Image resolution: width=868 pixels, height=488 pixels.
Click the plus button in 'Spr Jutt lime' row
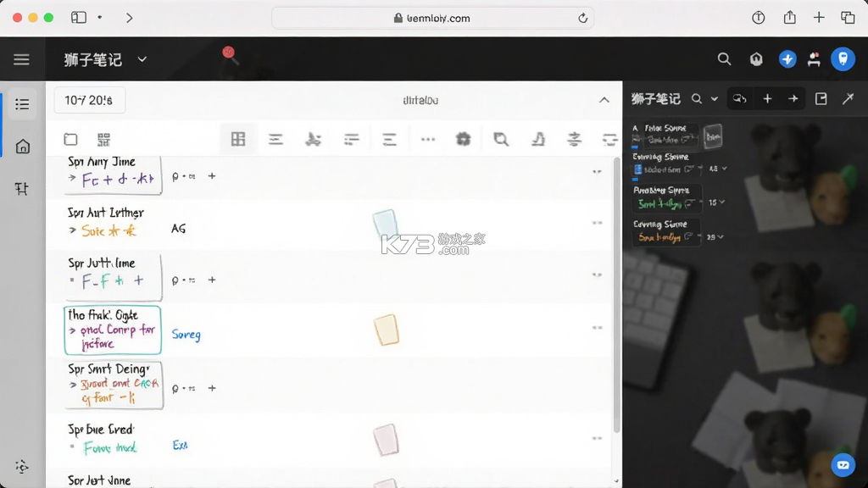coord(212,280)
